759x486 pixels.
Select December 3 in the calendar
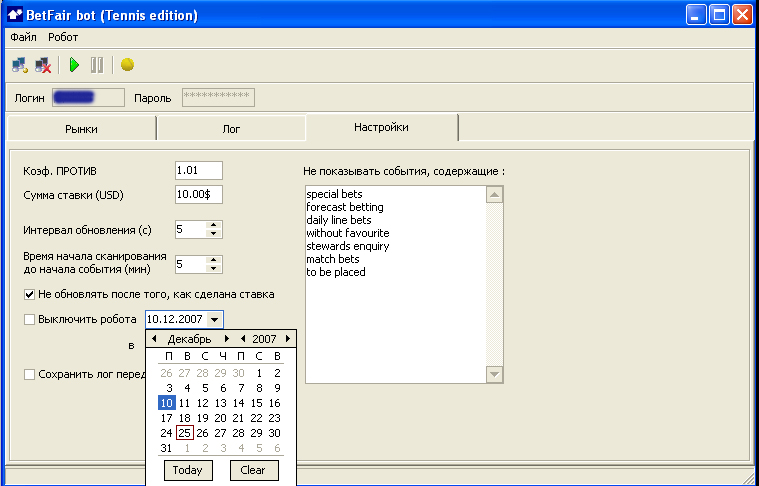point(169,388)
